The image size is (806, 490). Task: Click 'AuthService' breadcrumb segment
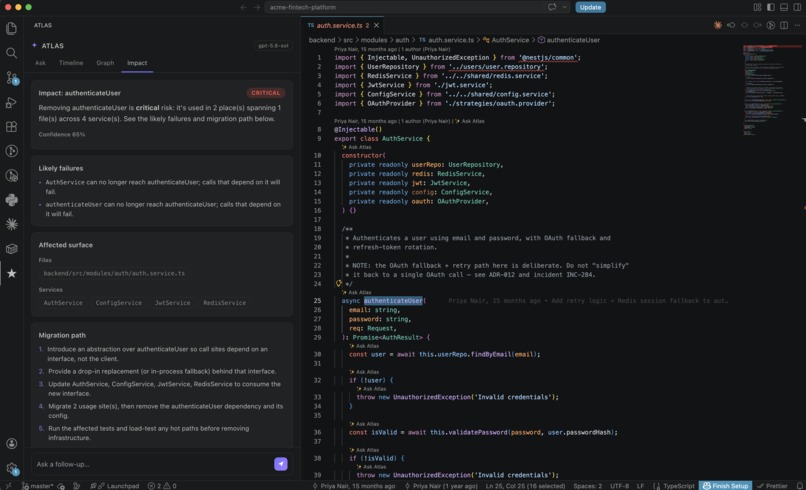coord(510,40)
